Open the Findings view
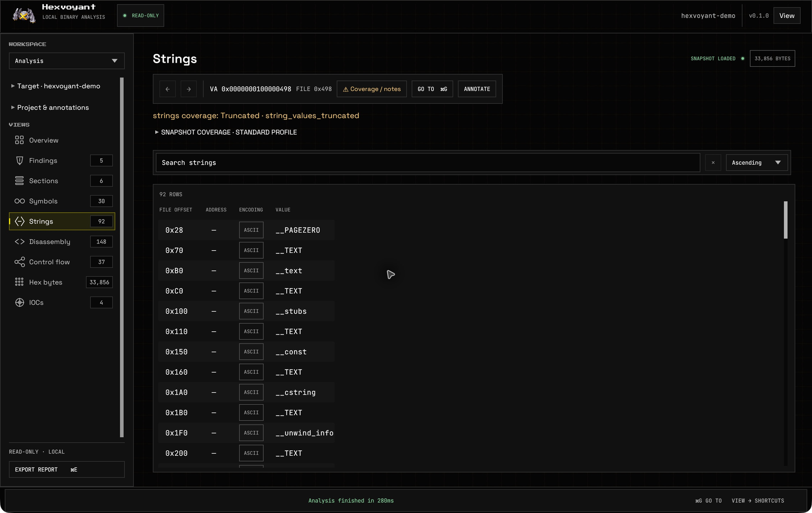 pyautogui.click(x=62, y=160)
